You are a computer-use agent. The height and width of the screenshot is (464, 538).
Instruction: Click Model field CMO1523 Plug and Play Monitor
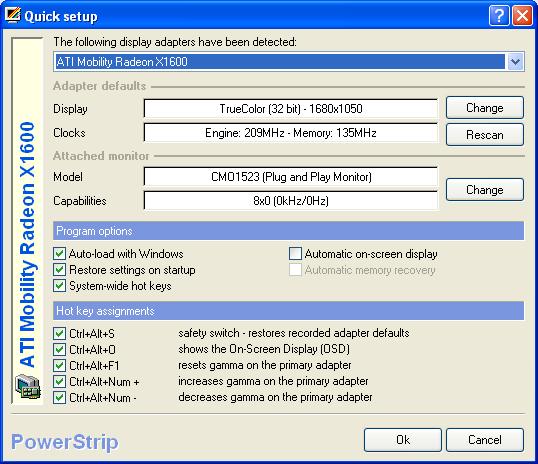pos(291,177)
